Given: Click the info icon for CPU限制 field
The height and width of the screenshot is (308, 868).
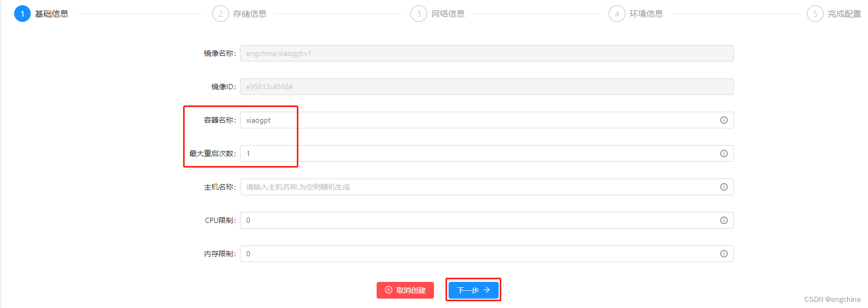Looking at the screenshot, I should click(x=724, y=220).
